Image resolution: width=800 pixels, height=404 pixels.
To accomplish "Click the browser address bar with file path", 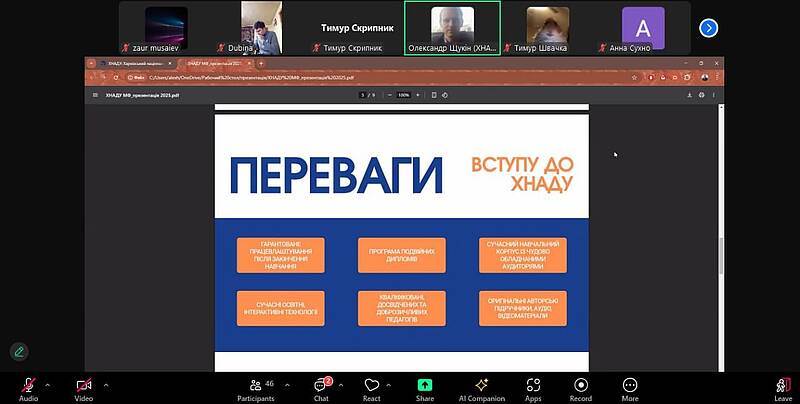I will point(378,78).
